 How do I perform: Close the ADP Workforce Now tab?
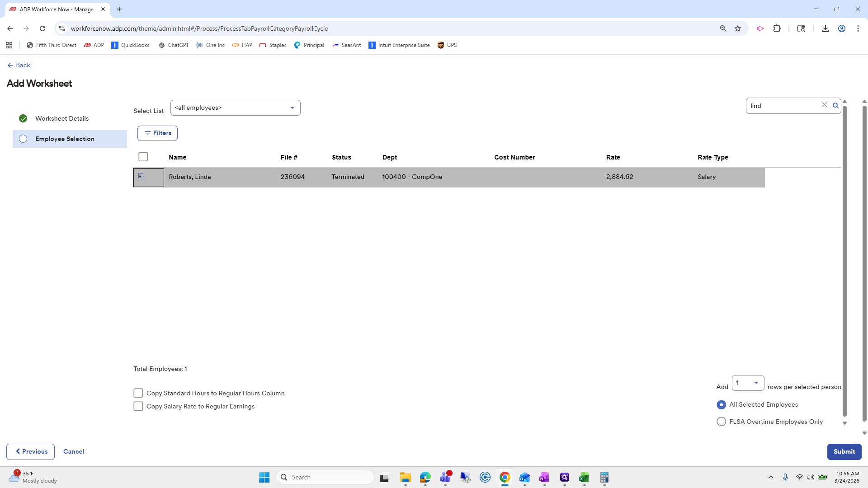(103, 9)
